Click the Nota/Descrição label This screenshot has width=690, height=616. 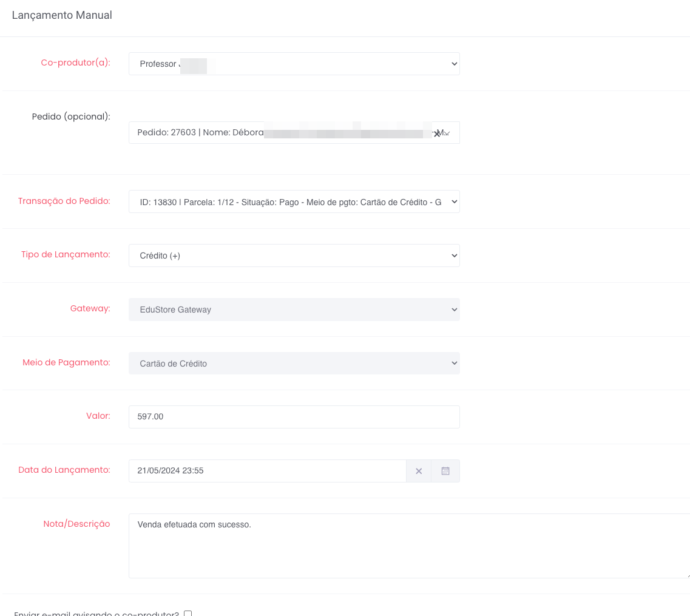click(x=76, y=524)
